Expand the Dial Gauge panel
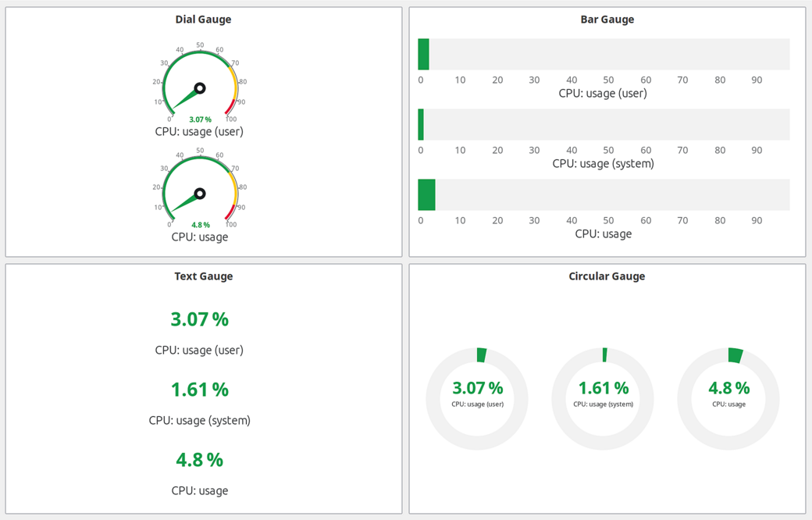 tap(203, 19)
